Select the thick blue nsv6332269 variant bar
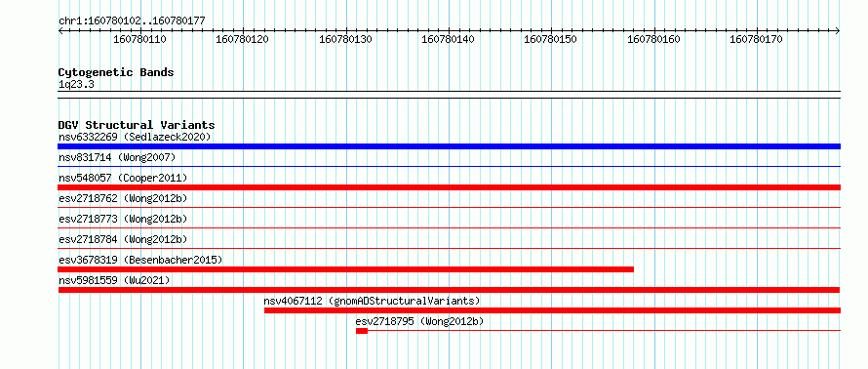Image resolution: width=868 pixels, height=369 pixels. (x=449, y=146)
